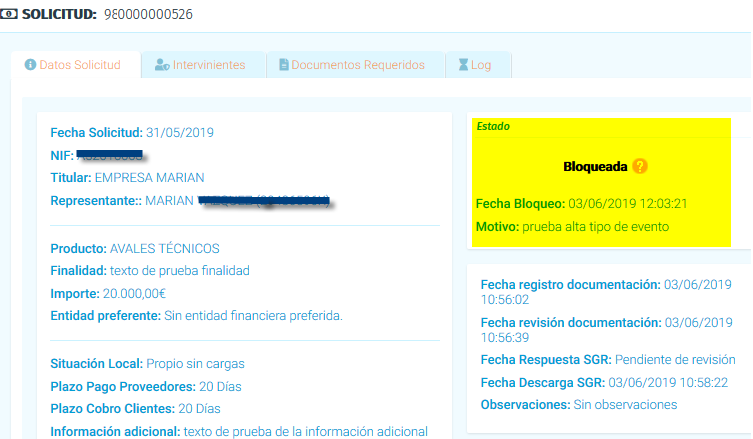Screen dimensions: 753x439
Task: Click the Titular value EMPRESA MARIAN
Action: point(149,178)
